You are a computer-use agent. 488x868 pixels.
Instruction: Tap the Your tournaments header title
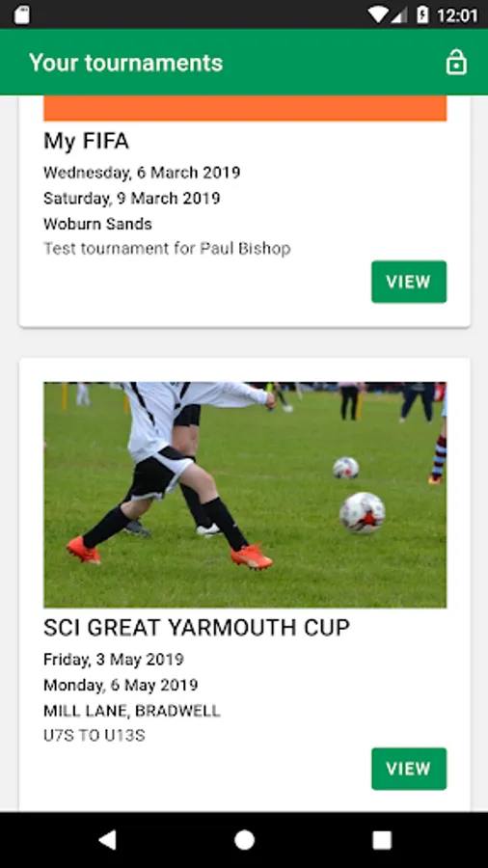click(126, 63)
